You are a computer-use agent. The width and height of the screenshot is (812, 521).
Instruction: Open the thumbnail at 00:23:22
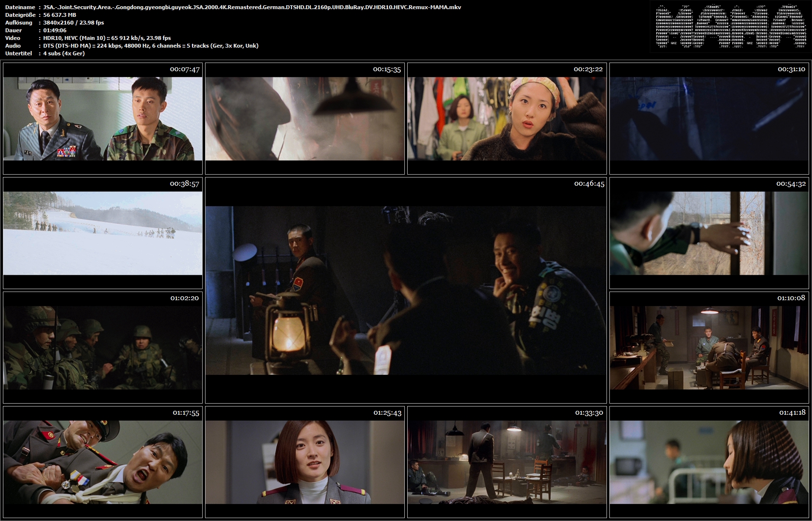click(x=507, y=118)
